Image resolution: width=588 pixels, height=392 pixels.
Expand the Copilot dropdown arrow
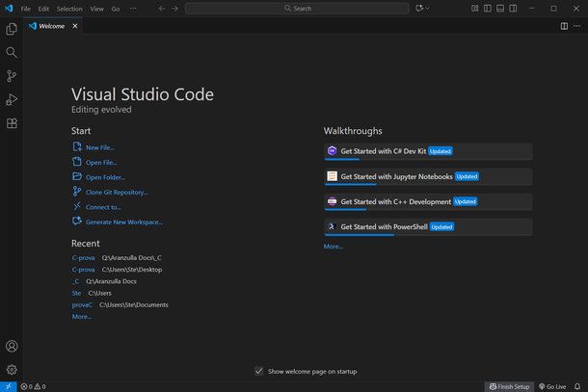[x=427, y=9]
